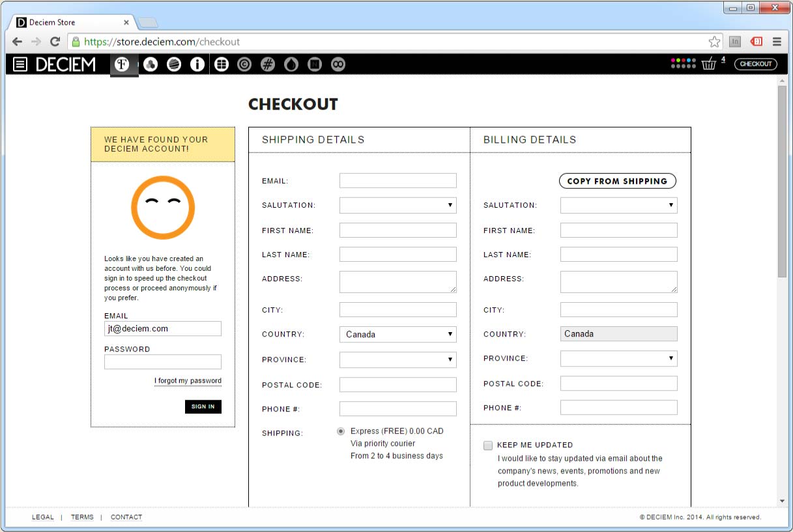Focus the shipping Address text area
Screen dimensions: 793x532
[x=398, y=282]
